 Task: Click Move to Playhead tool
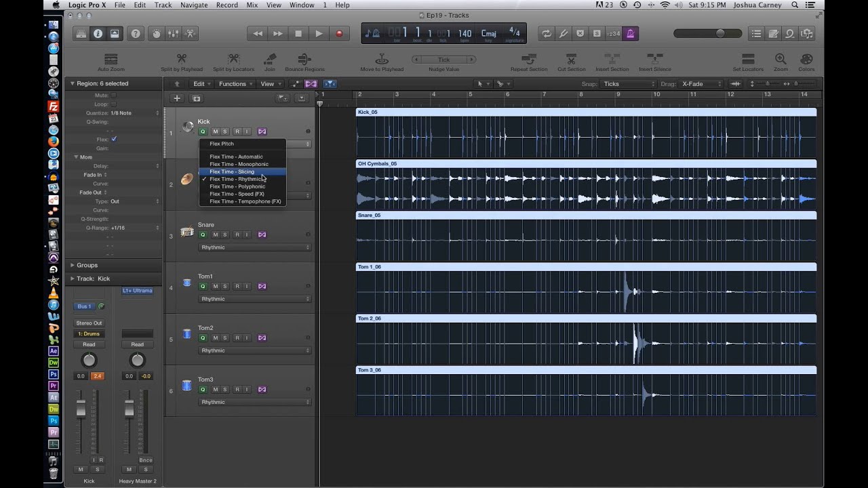(x=382, y=62)
